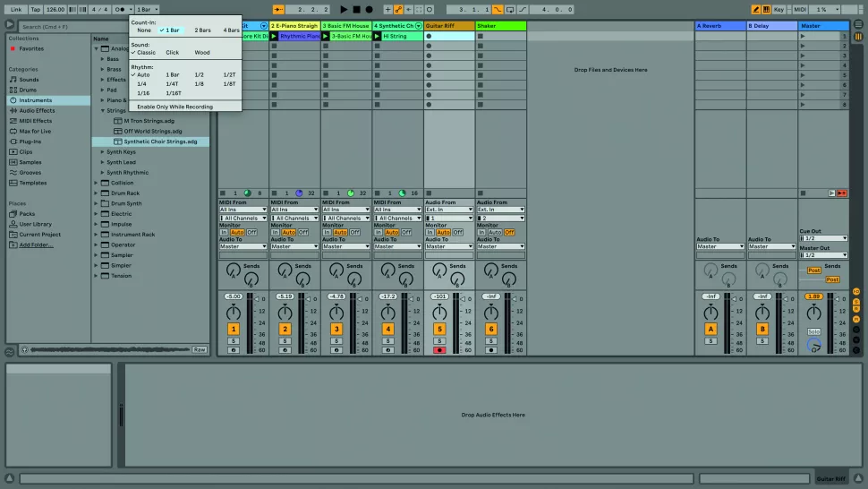Launch the Rhythmic Piano clip
The image size is (868, 489).
pyautogui.click(x=275, y=37)
